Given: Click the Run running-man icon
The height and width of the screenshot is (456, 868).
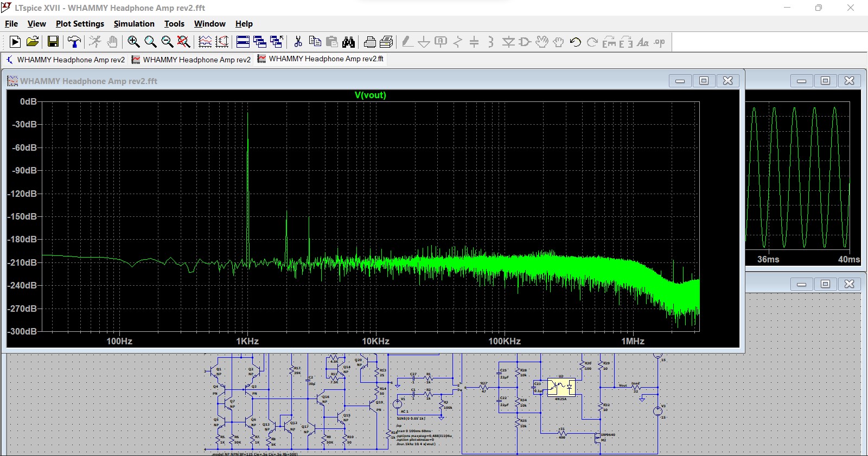Looking at the screenshot, I should coord(95,42).
